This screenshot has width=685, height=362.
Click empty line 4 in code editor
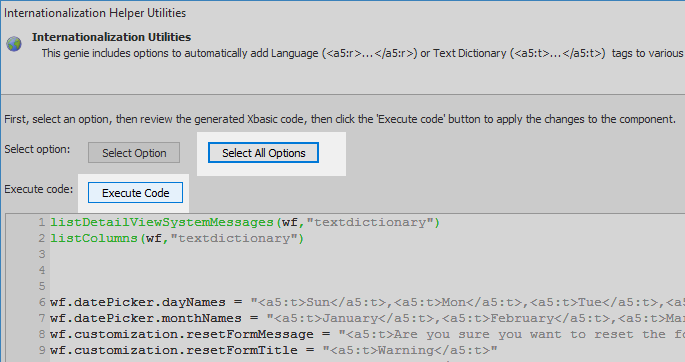pos(367,270)
